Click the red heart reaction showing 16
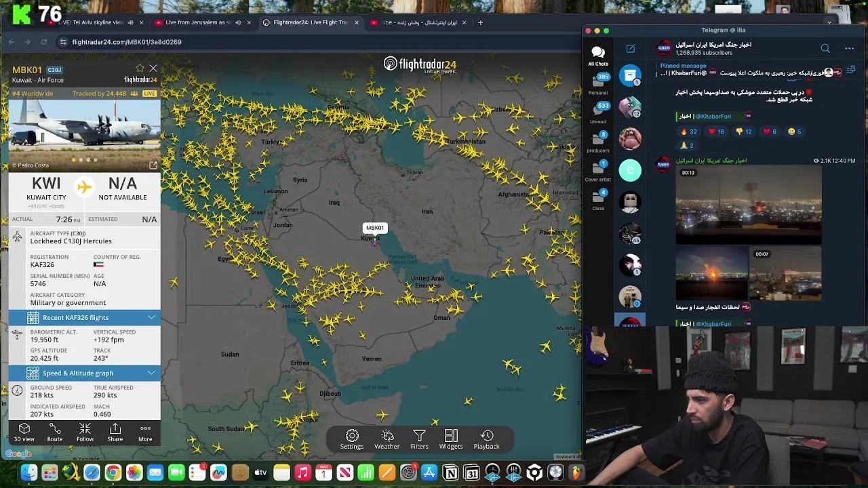The height and width of the screenshot is (488, 868). pos(717,131)
